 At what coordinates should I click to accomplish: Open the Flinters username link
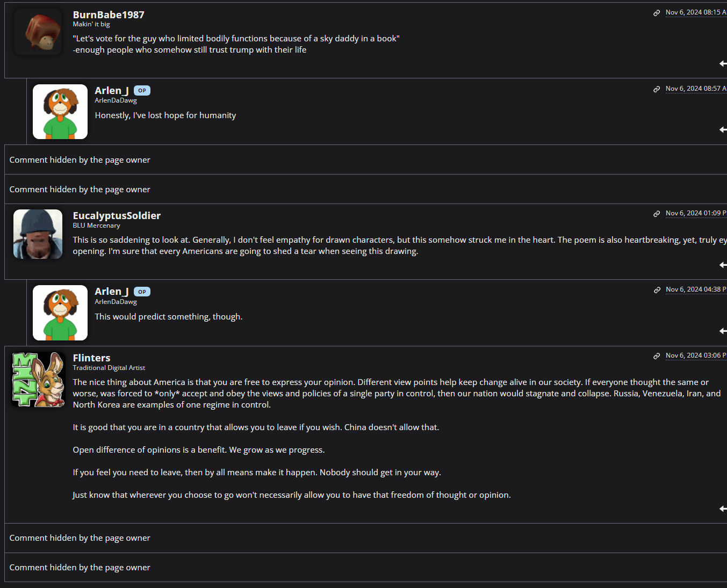pos(91,358)
